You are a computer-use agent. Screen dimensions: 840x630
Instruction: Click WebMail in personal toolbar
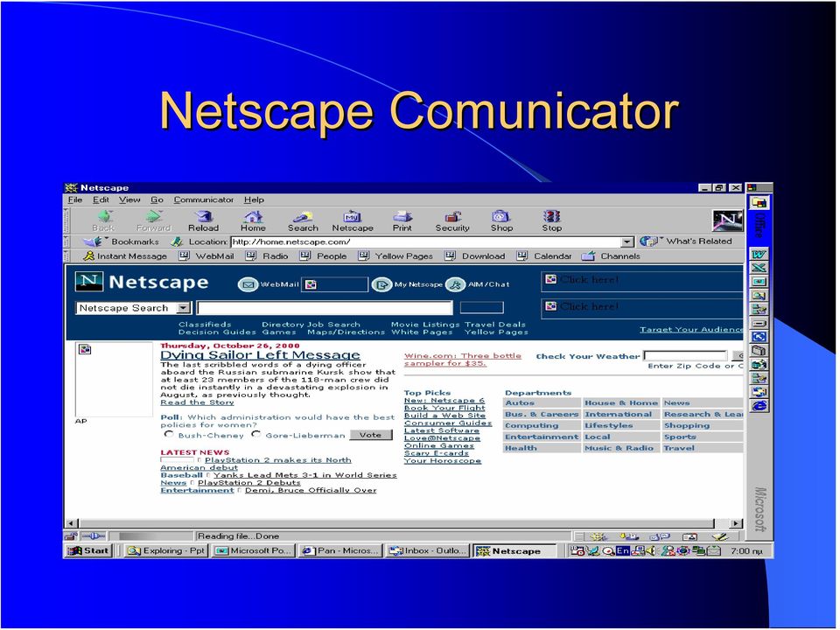tap(206, 256)
